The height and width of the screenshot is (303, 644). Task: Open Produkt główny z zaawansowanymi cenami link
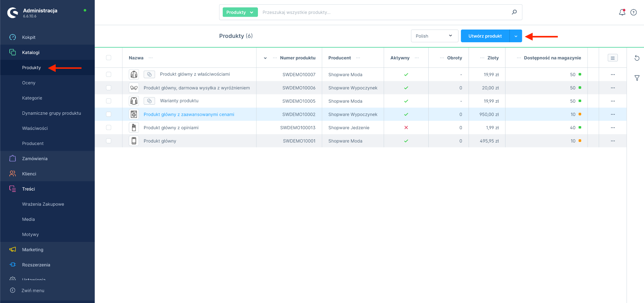click(x=189, y=114)
